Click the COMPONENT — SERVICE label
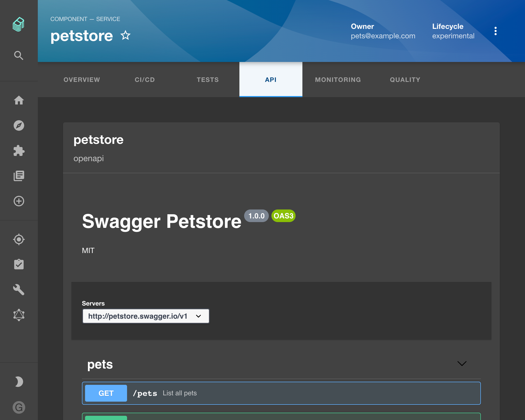Viewport: 525px width, 420px height. (85, 19)
